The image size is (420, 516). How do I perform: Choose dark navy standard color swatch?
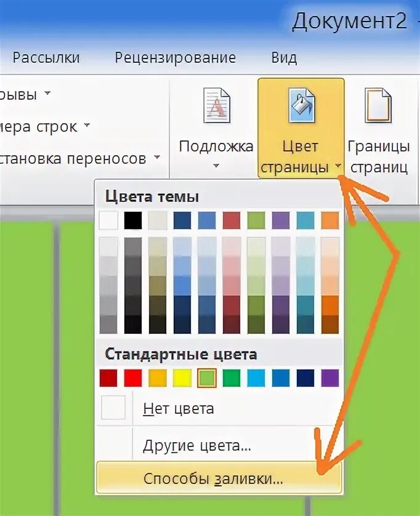tap(305, 378)
